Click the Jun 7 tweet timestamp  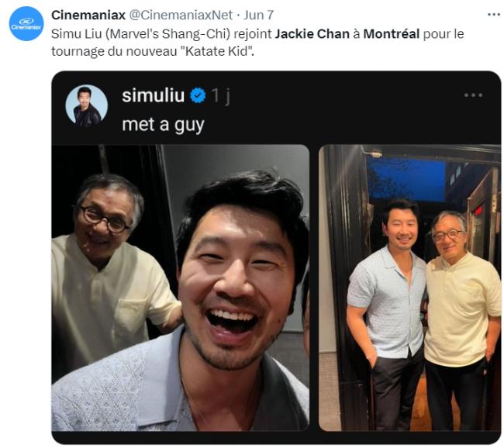tap(258, 15)
